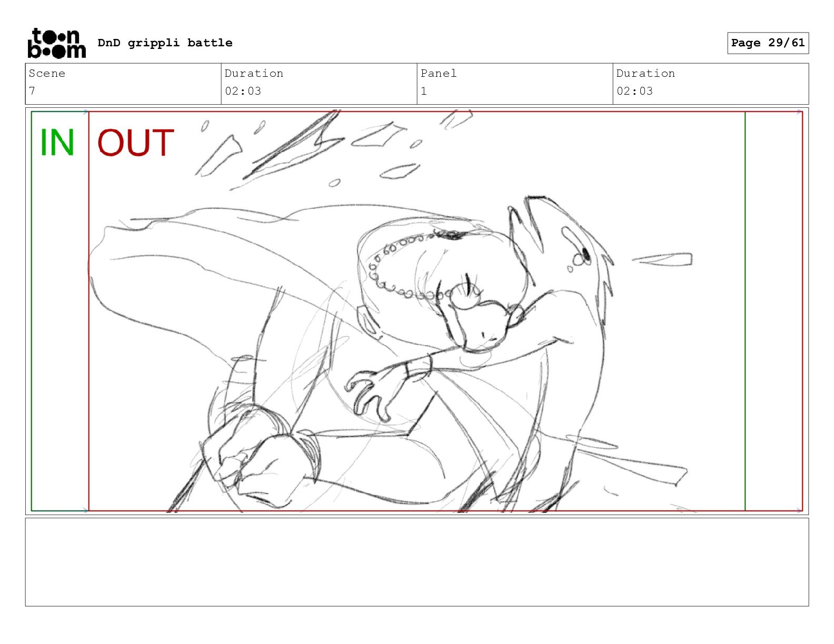Viewport: 834px width, 644px height.
Task: Click the scene 'Duration' label next to Scene
Action: pyautogui.click(x=254, y=73)
